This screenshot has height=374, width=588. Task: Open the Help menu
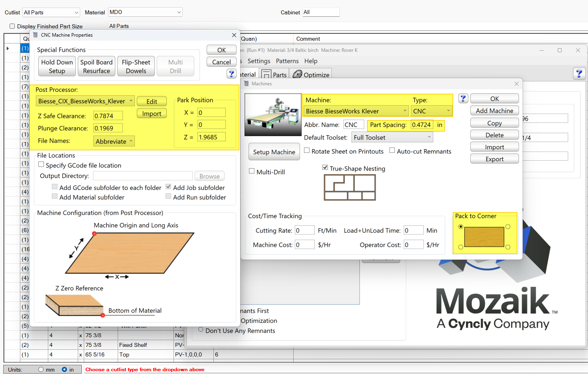pyautogui.click(x=311, y=61)
